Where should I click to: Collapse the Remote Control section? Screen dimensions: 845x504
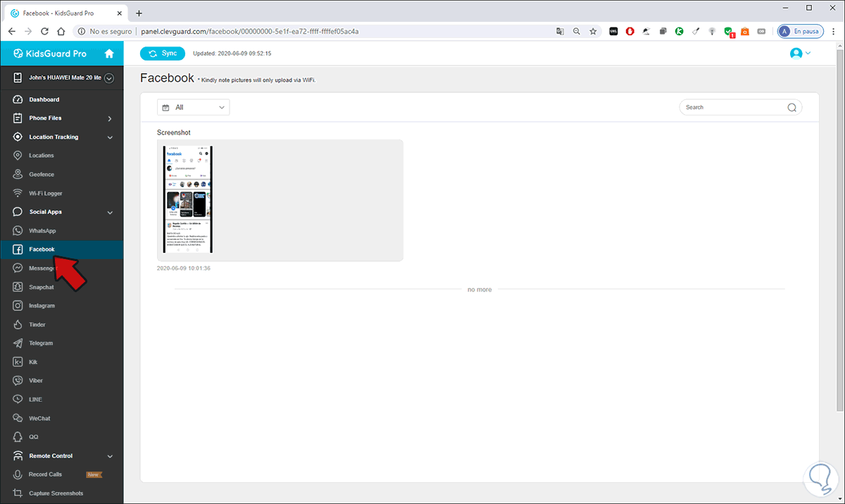(110, 456)
